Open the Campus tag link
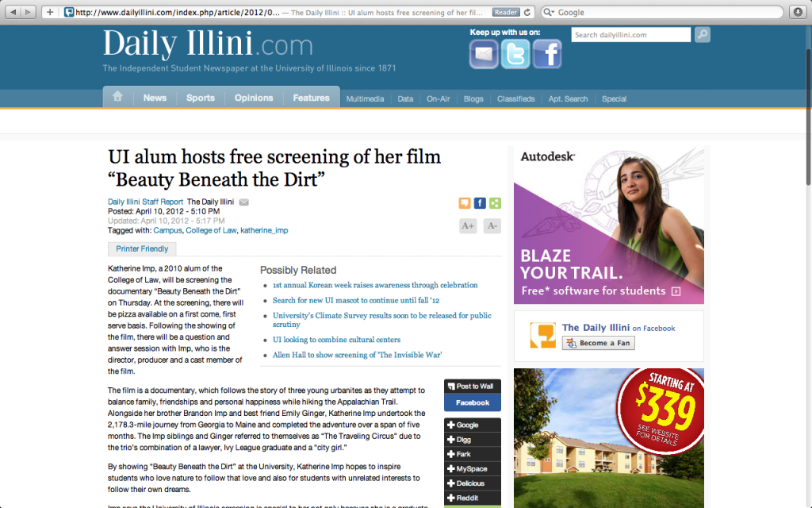Viewport: 812px width, 508px height. [x=168, y=231]
